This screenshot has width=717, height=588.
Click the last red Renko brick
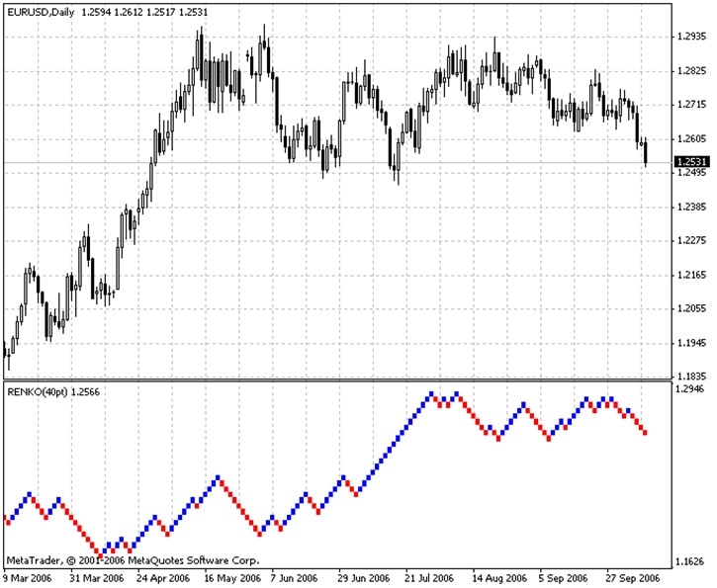coord(645,432)
